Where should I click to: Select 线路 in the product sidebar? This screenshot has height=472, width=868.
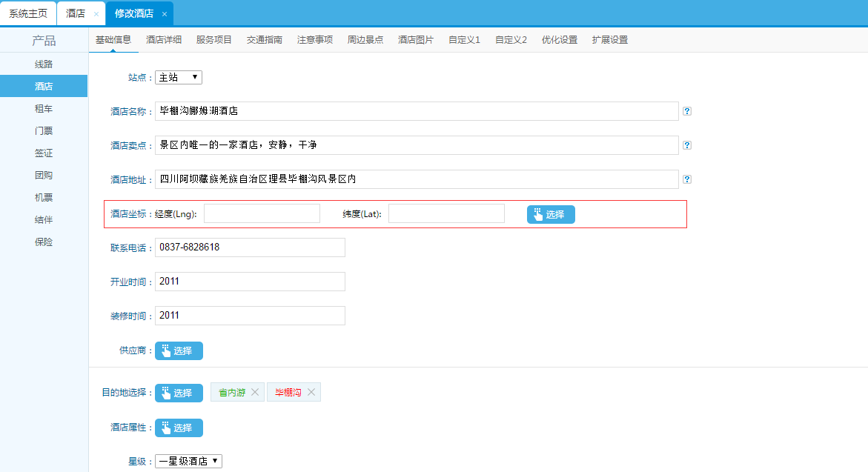tap(44, 64)
